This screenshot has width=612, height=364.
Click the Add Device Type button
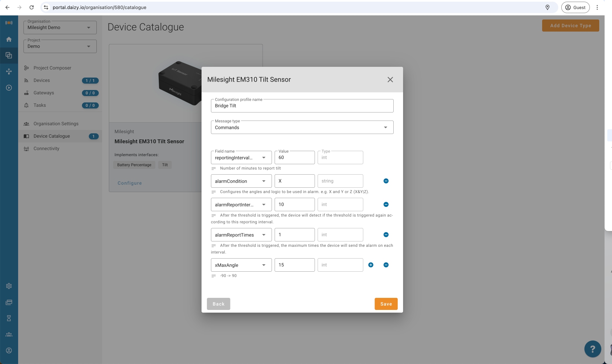[x=570, y=26]
